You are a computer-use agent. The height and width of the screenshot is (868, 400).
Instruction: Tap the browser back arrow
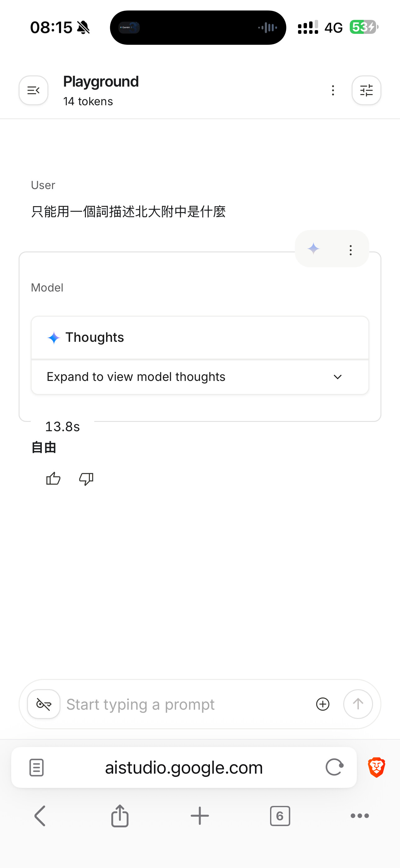tap(40, 816)
